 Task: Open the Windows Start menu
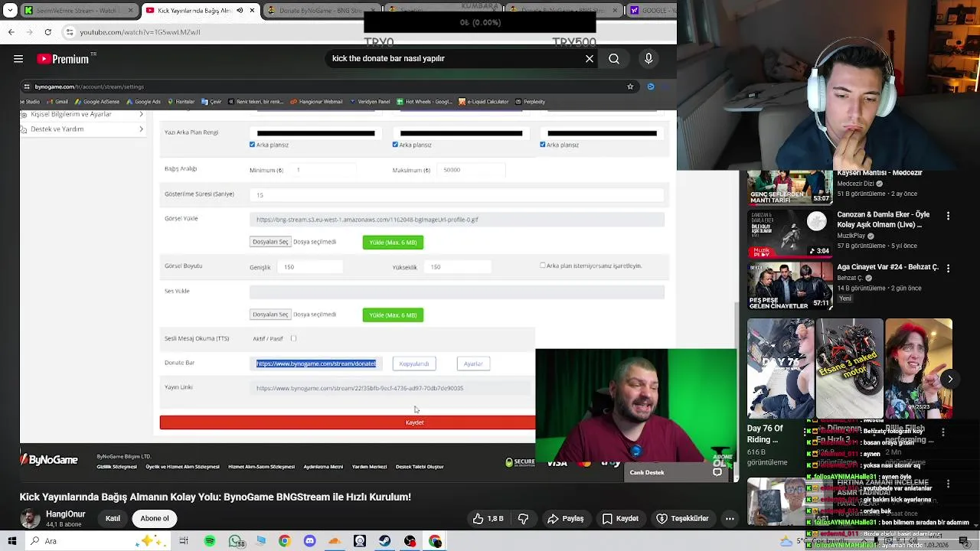pyautogui.click(x=11, y=541)
